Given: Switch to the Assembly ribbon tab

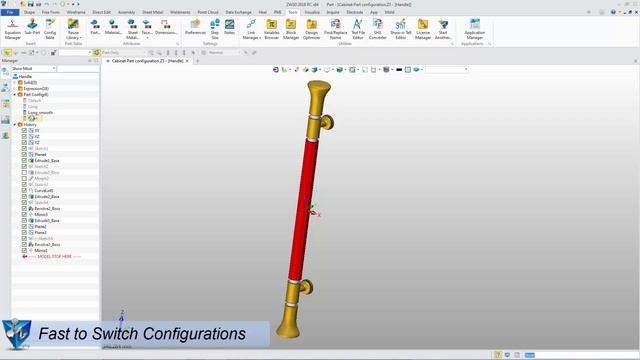Looking at the screenshot, I should point(127,12).
